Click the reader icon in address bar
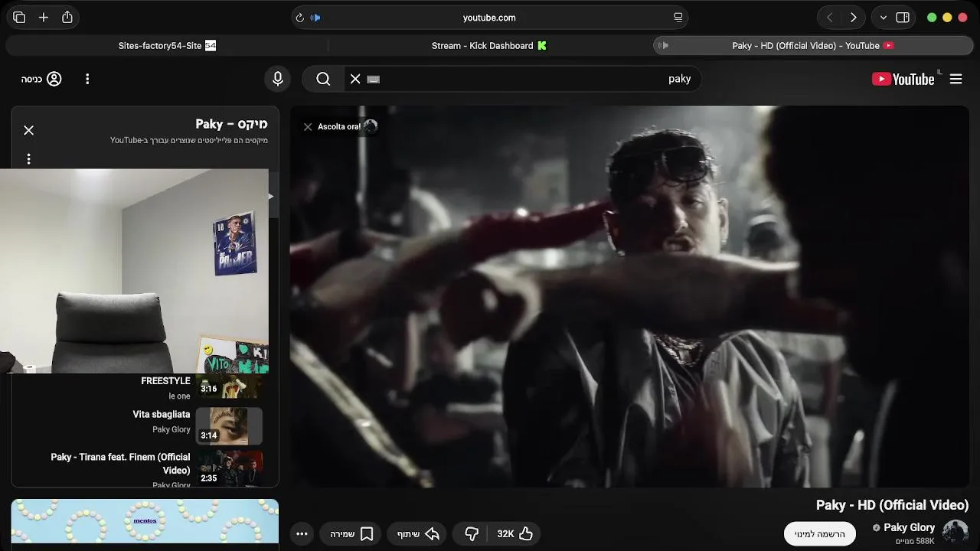Image resolution: width=980 pixels, height=551 pixels. [678, 18]
